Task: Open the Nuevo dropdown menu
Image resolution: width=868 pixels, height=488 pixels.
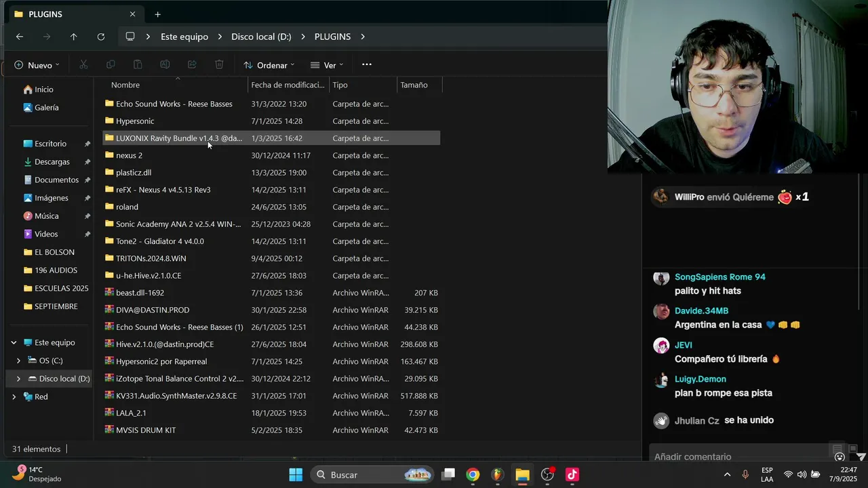Action: (37, 65)
